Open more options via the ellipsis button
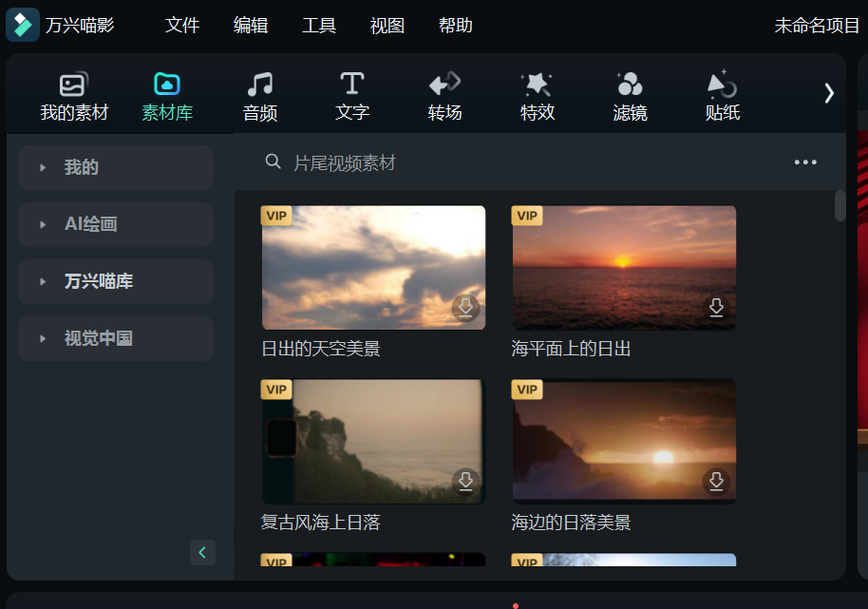The image size is (868, 609). 804,162
